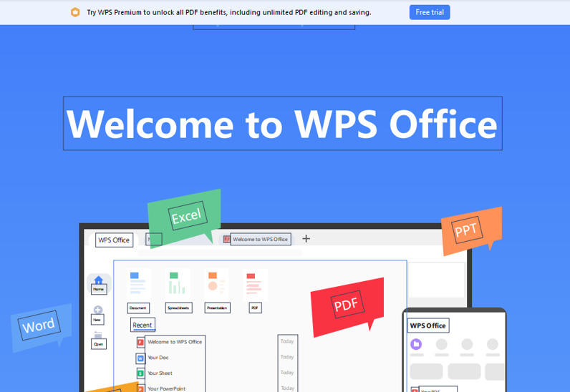The width and height of the screenshot is (570, 392).
Task: Click the green S icon beside Your Sheet
Action: point(140,373)
